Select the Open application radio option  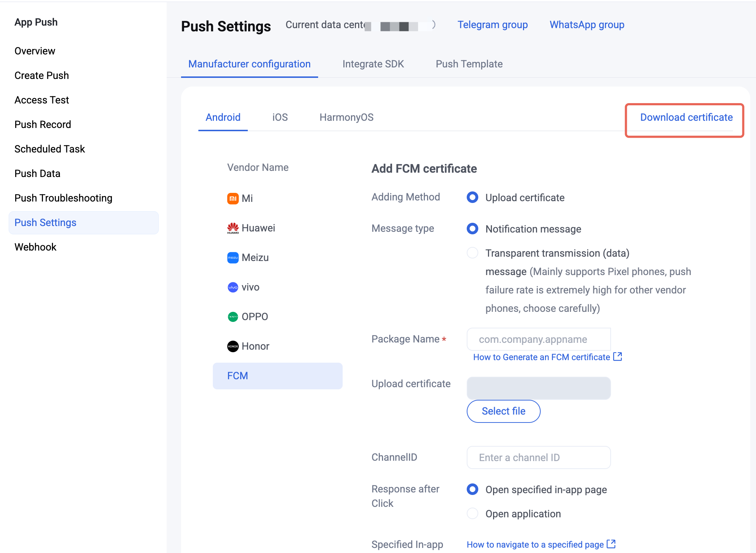(472, 513)
